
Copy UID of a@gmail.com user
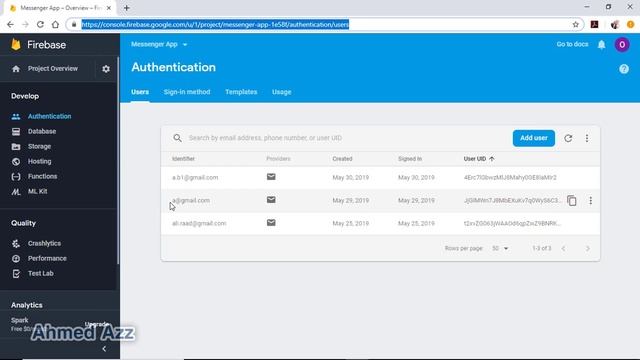[x=572, y=200]
